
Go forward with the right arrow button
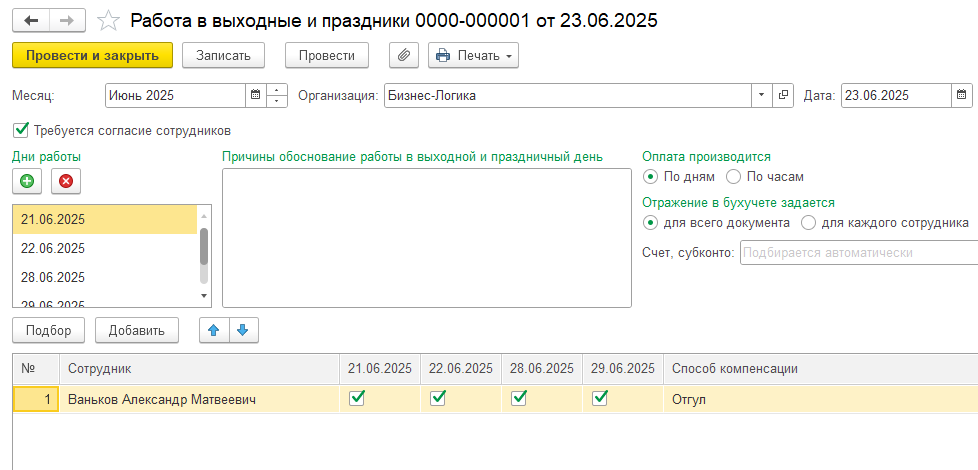point(67,21)
